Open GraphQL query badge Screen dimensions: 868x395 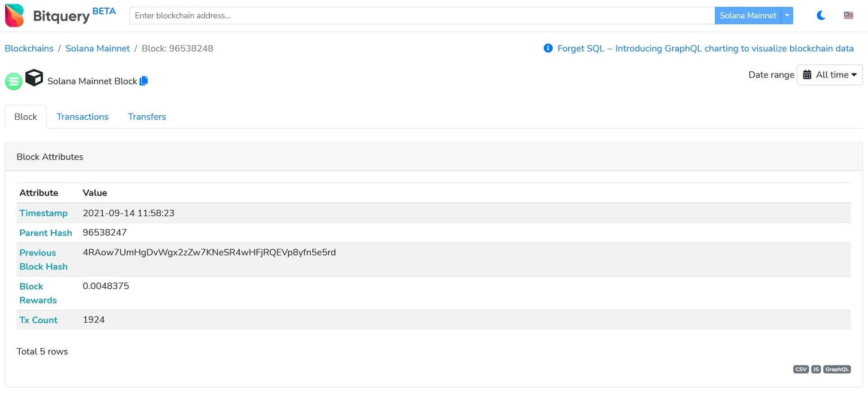(x=837, y=369)
